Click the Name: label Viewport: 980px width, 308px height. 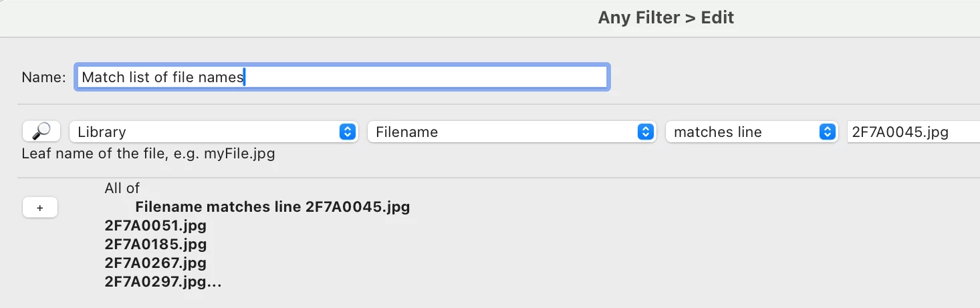tap(43, 78)
